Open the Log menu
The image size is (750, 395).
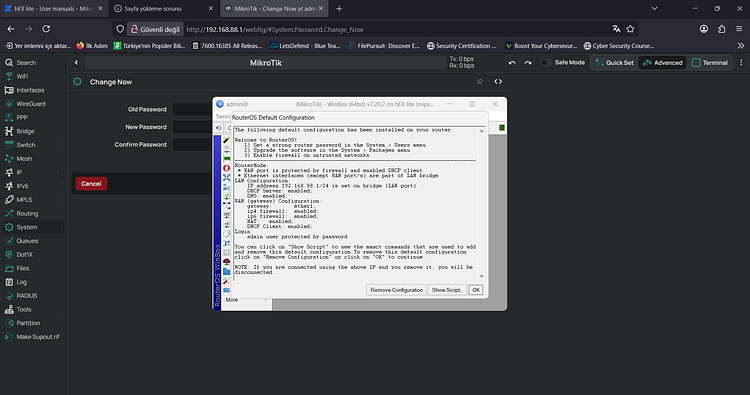[16, 282]
